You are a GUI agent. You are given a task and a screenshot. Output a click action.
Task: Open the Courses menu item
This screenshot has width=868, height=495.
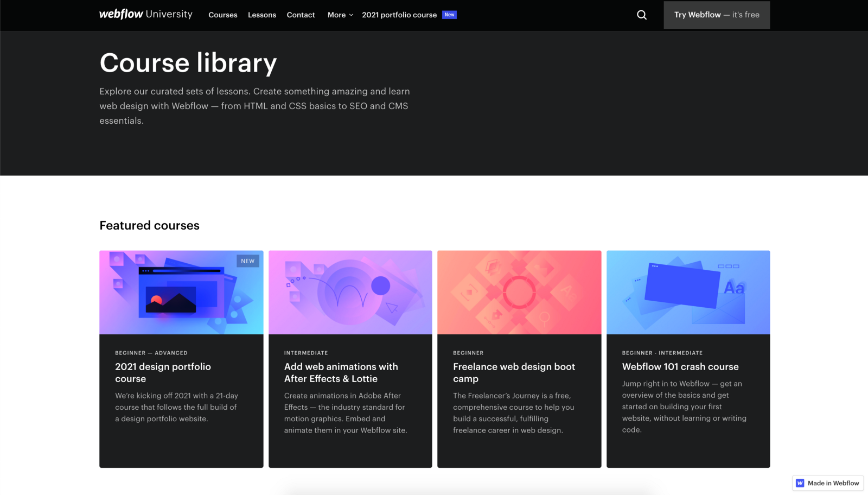tap(222, 15)
